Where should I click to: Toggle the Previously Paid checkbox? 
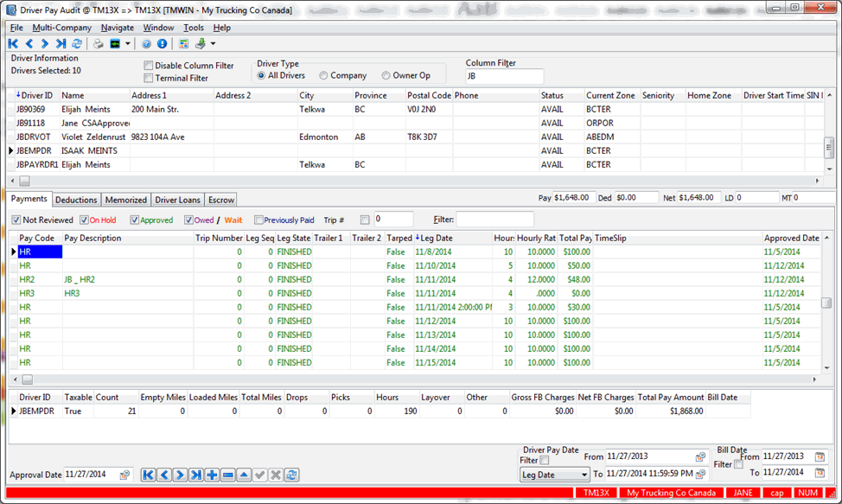point(259,220)
